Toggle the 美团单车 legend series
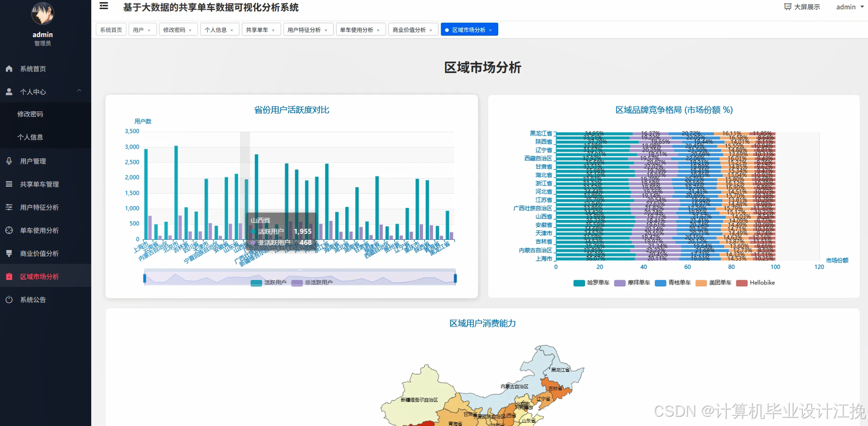The image size is (868, 426). [714, 283]
